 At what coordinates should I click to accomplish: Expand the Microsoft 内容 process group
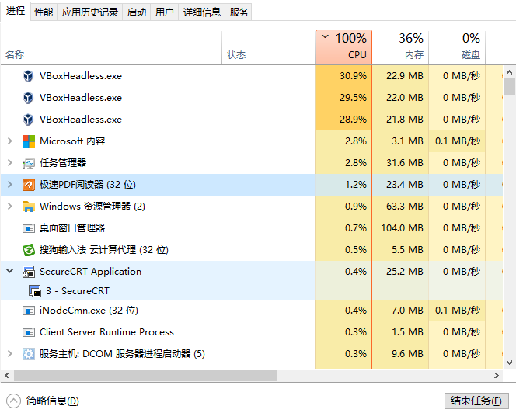click(9, 141)
